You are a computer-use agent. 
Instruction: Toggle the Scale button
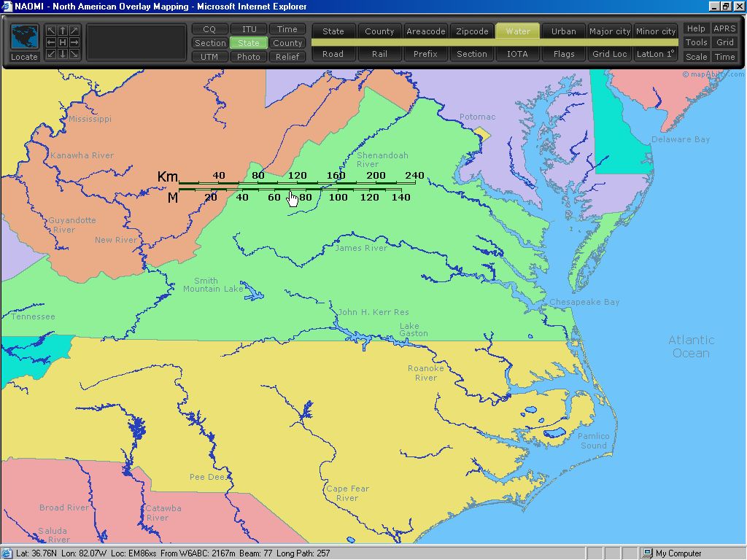696,57
